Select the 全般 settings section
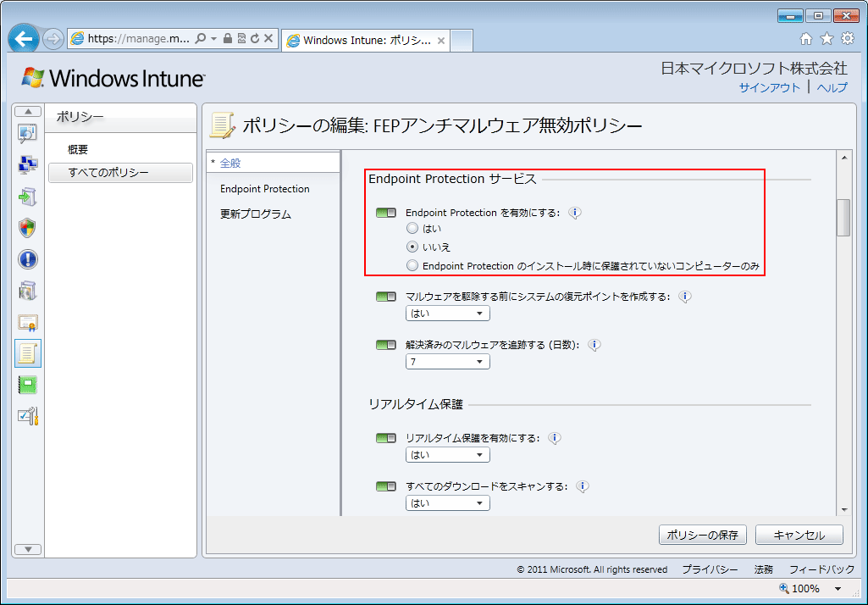The width and height of the screenshot is (868, 605). (x=273, y=164)
